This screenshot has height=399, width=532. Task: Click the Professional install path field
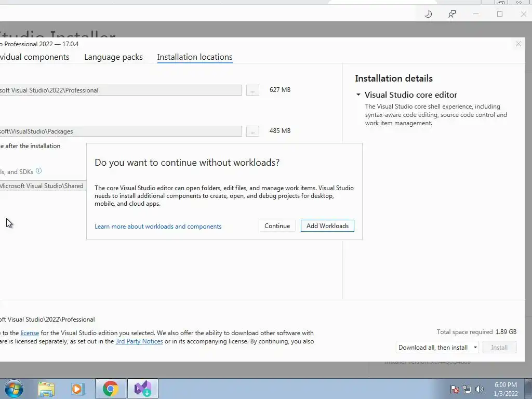click(x=121, y=90)
